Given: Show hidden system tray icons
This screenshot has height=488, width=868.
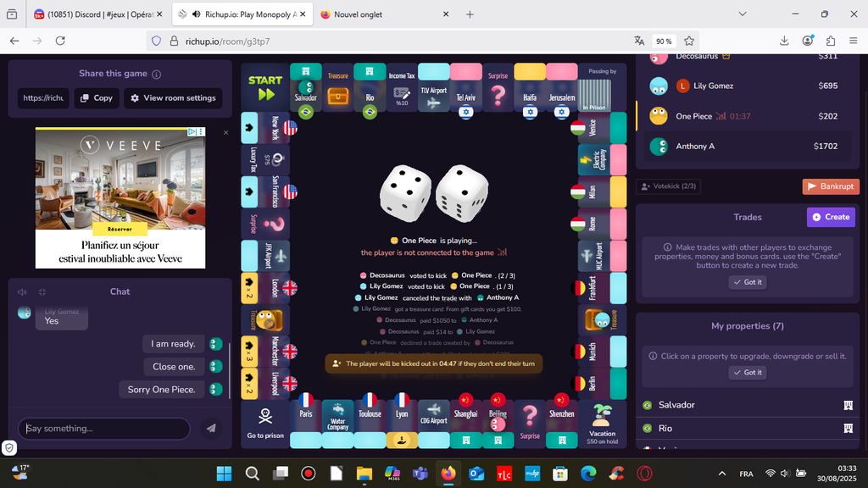Looking at the screenshot, I should 722,474.
